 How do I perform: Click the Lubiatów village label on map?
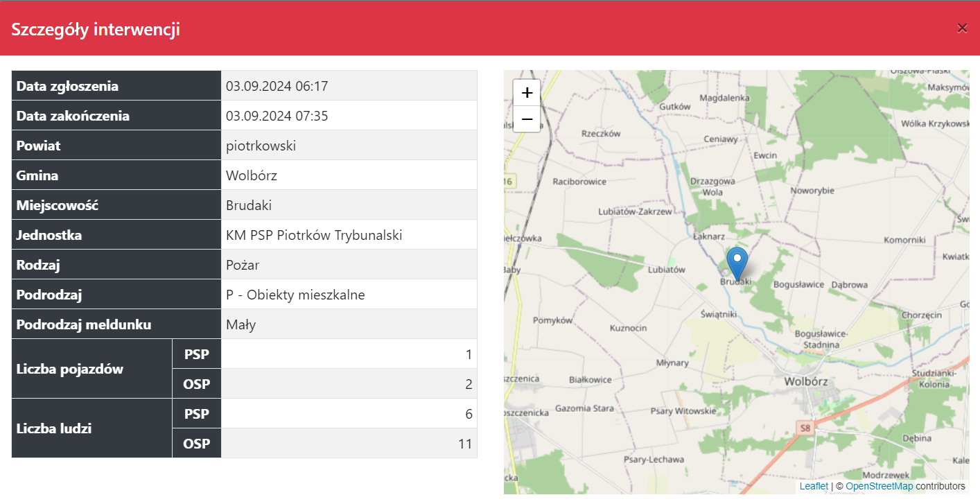(x=666, y=270)
